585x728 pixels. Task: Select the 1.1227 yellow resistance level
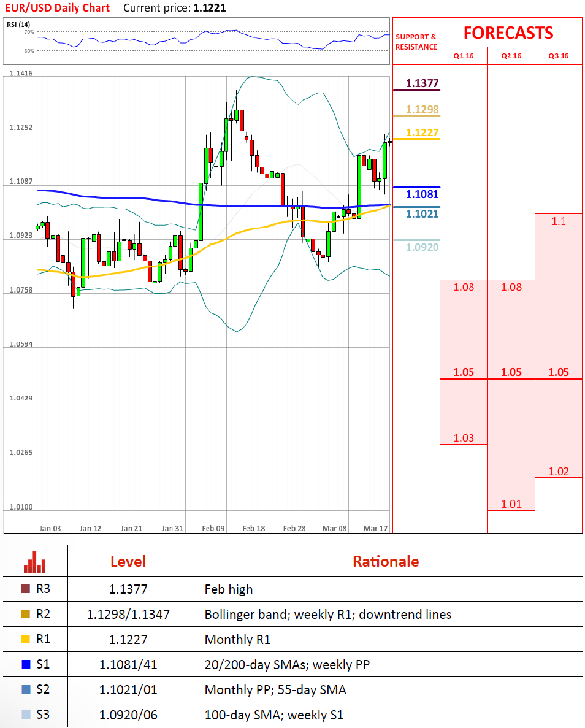tap(422, 132)
